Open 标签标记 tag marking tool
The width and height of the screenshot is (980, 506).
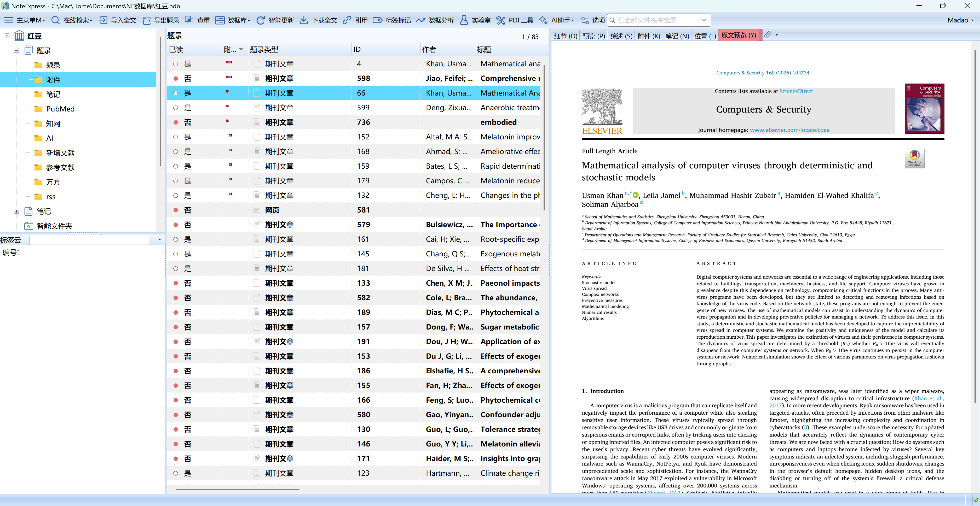tap(391, 20)
